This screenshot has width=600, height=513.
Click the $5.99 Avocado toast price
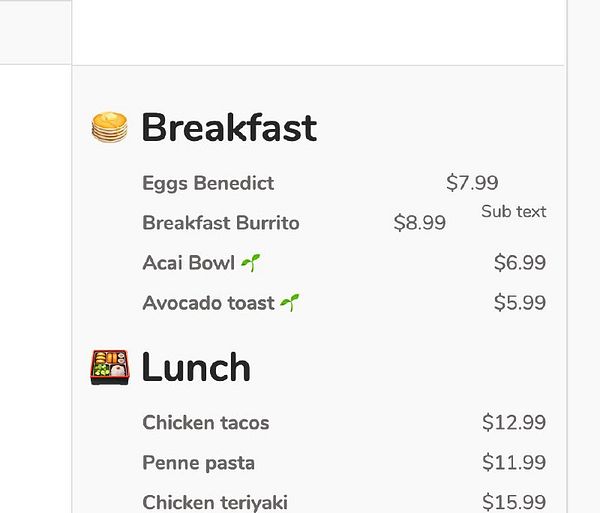[520, 303]
